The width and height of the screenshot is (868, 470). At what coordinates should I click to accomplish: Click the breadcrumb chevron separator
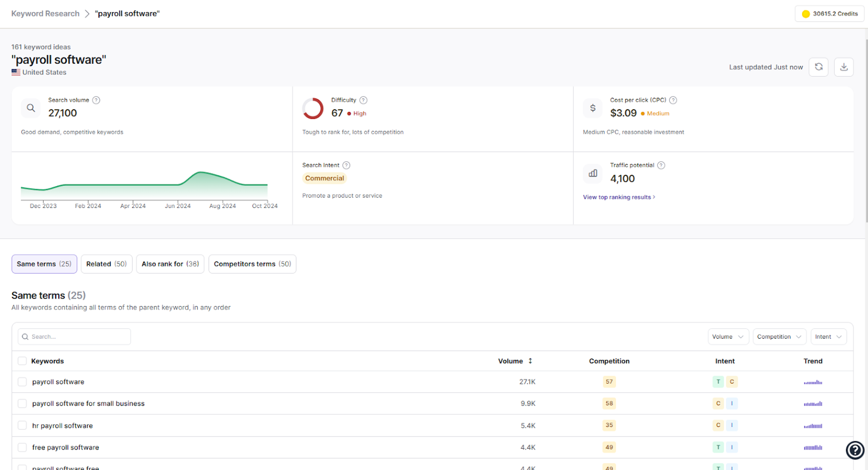(87, 14)
